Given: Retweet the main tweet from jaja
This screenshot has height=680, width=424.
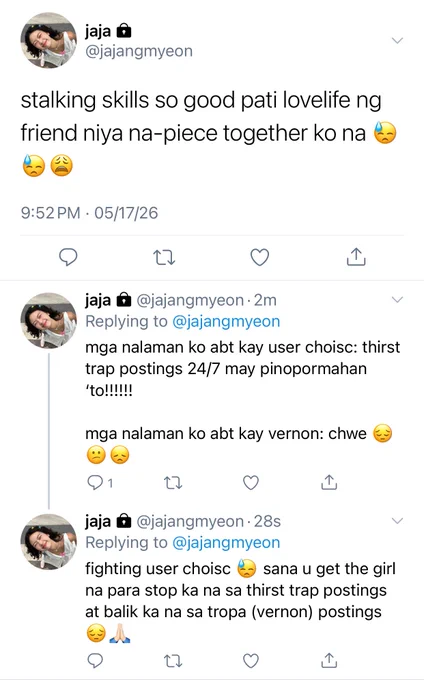Looking at the screenshot, I should coord(164,258).
